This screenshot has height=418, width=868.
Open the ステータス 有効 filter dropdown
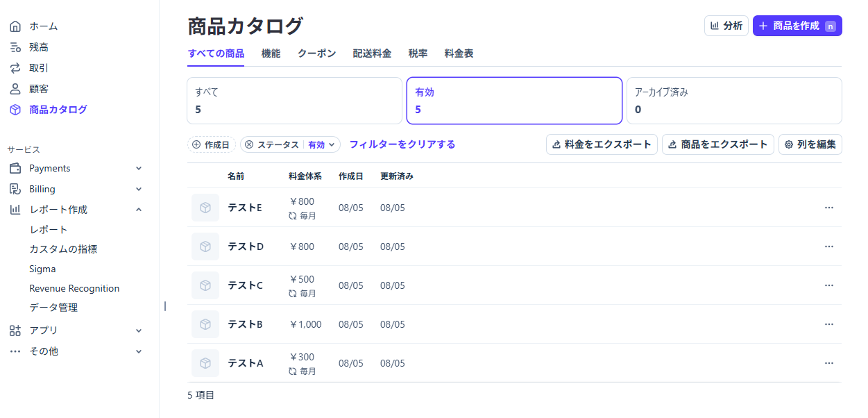pos(321,144)
